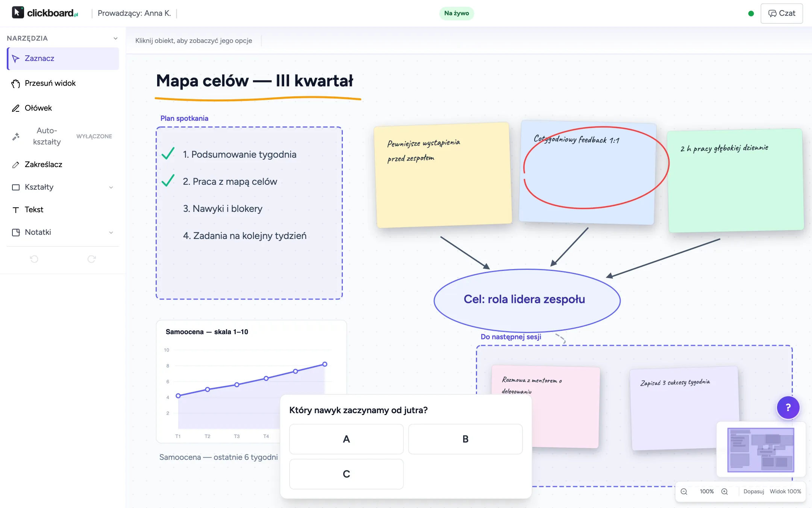Open help with the purple question mark
The height and width of the screenshot is (508, 812).
(788, 407)
